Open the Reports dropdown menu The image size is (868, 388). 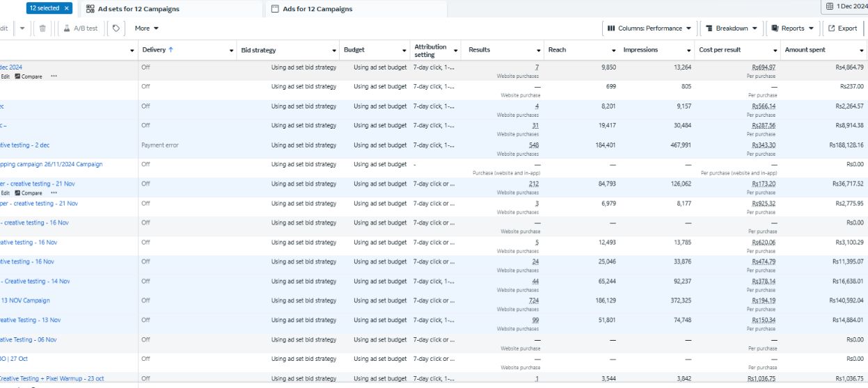pos(791,29)
